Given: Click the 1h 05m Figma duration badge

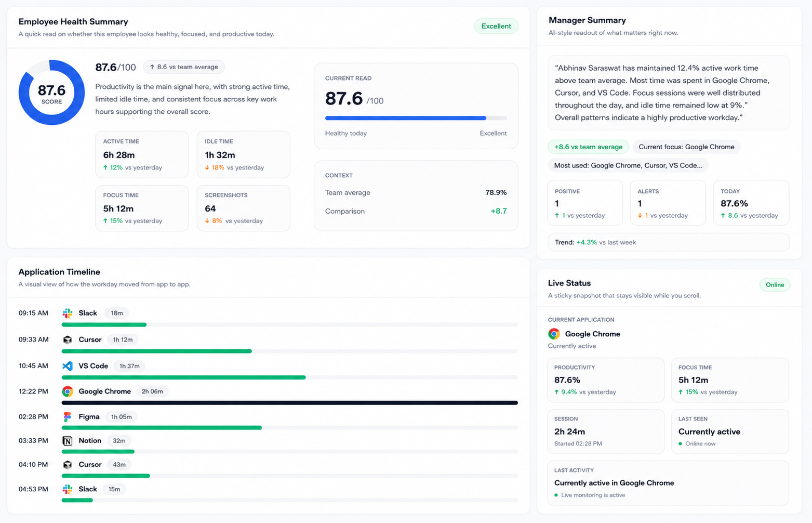Looking at the screenshot, I should point(122,416).
